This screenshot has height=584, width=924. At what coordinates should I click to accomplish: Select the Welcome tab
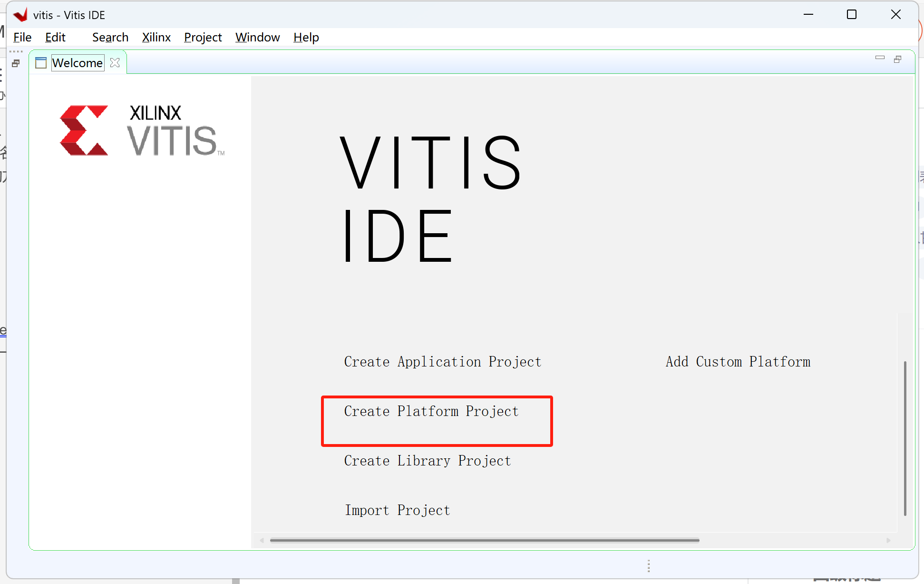coord(77,63)
